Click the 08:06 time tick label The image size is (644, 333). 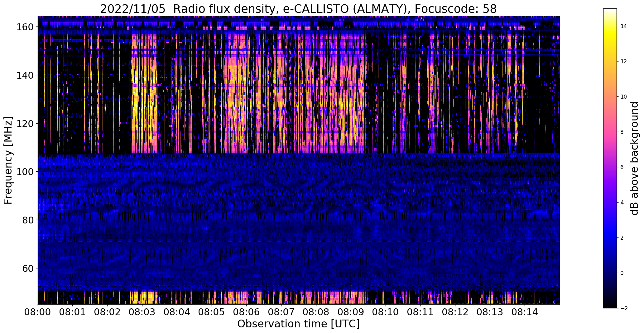pos(247,311)
